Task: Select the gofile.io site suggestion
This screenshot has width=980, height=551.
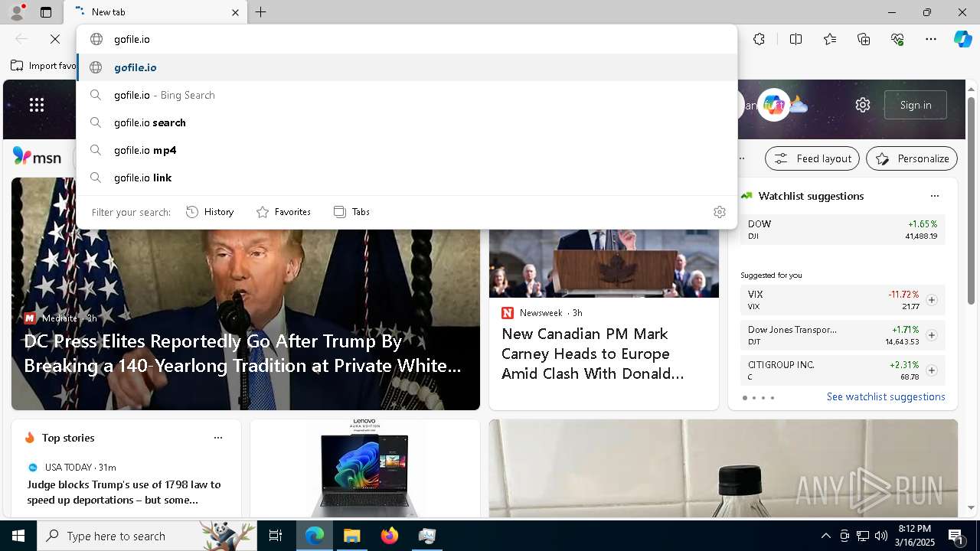Action: coord(407,67)
